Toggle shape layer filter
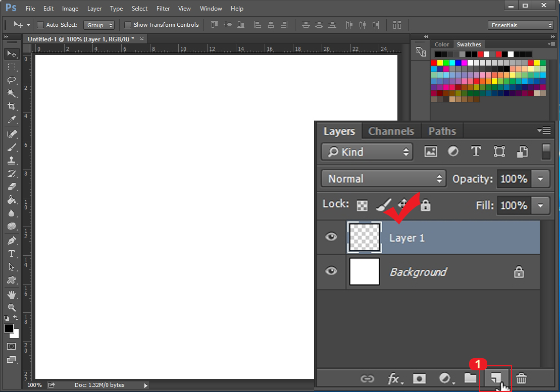The image size is (560, 392). [499, 151]
